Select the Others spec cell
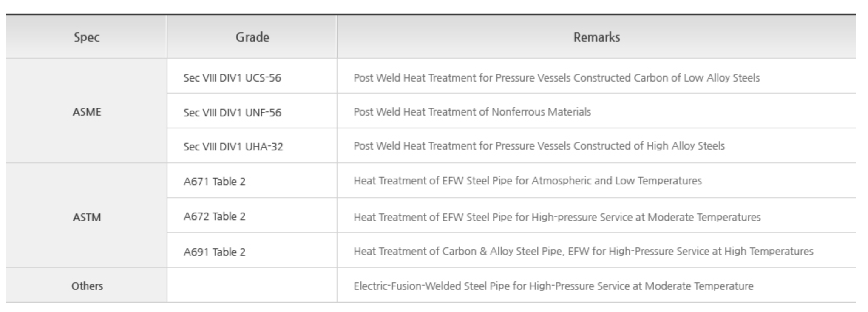868x312 pixels. click(x=86, y=285)
